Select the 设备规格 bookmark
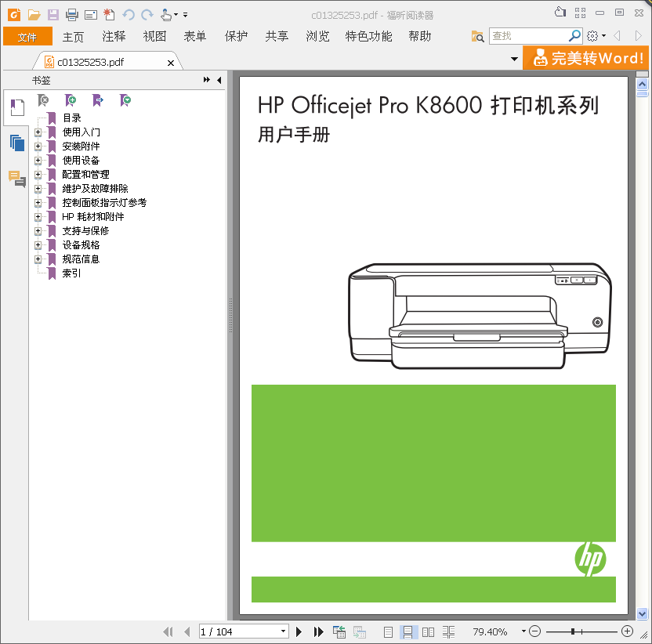The width and height of the screenshot is (652, 644). [x=81, y=245]
